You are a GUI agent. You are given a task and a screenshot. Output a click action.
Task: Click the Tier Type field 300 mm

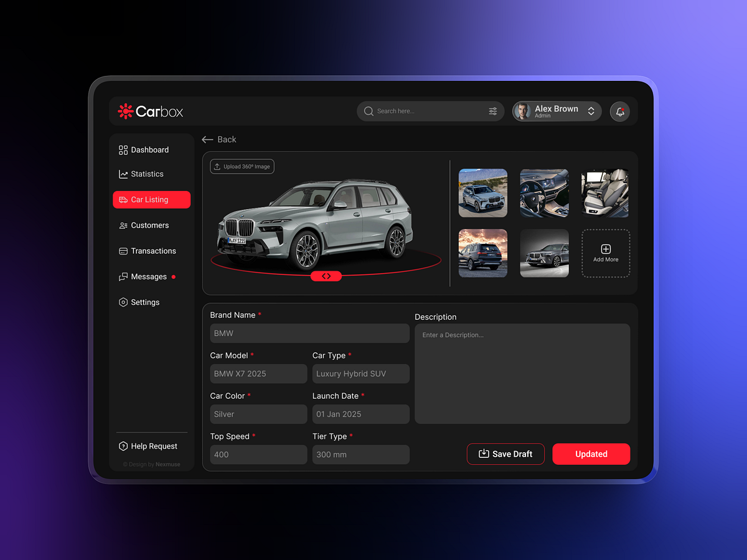[361, 455]
